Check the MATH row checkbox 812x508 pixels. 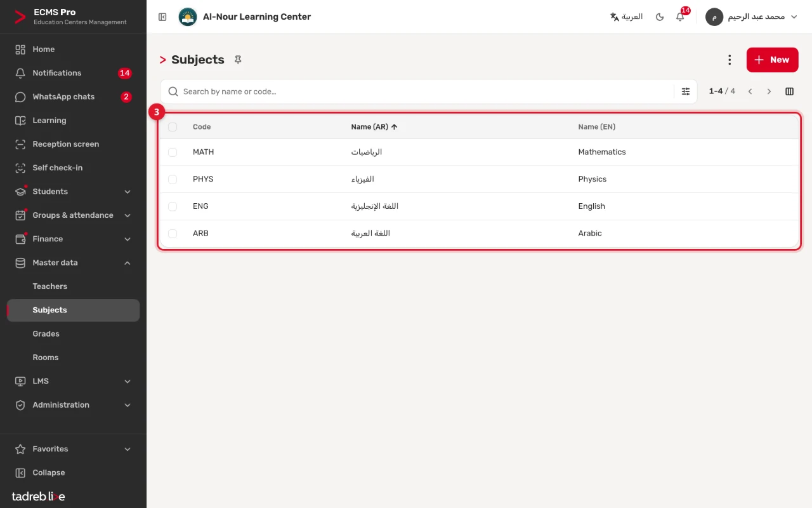point(173,152)
